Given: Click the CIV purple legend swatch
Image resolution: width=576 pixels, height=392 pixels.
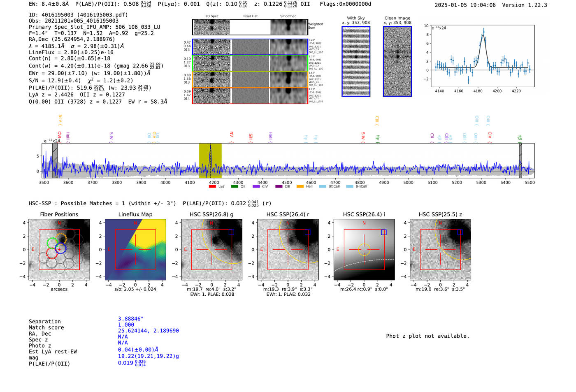Looking at the screenshot, I should click(x=256, y=186).
